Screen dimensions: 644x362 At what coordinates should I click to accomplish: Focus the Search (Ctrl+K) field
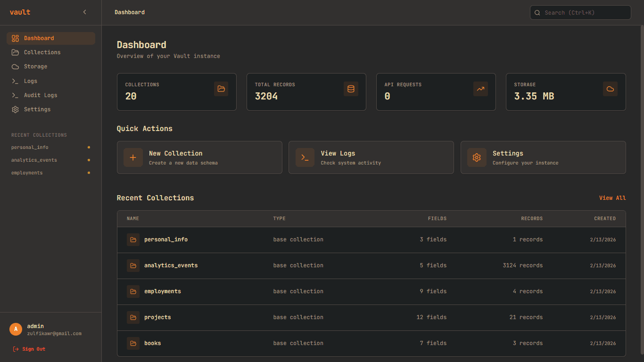click(x=580, y=13)
